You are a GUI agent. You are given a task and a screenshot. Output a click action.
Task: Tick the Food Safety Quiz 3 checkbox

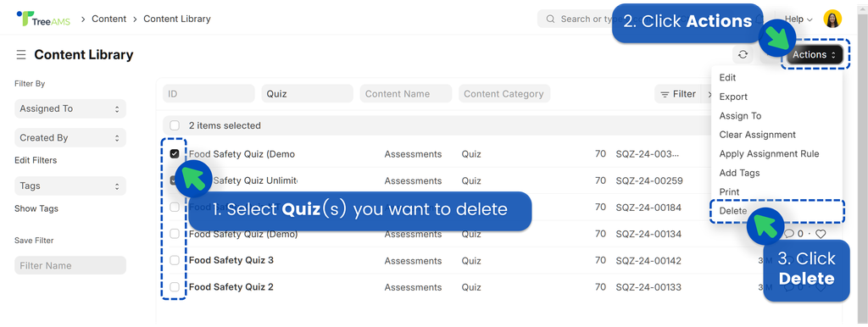[x=175, y=260]
